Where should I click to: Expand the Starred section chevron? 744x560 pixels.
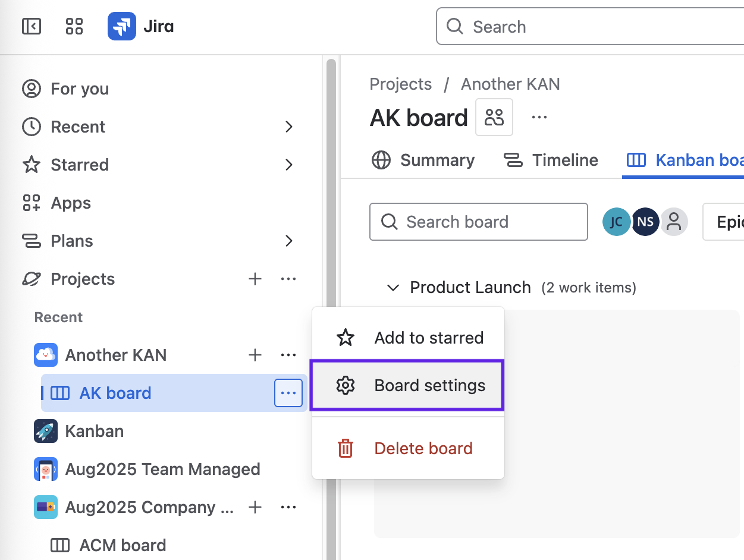pyautogui.click(x=289, y=165)
